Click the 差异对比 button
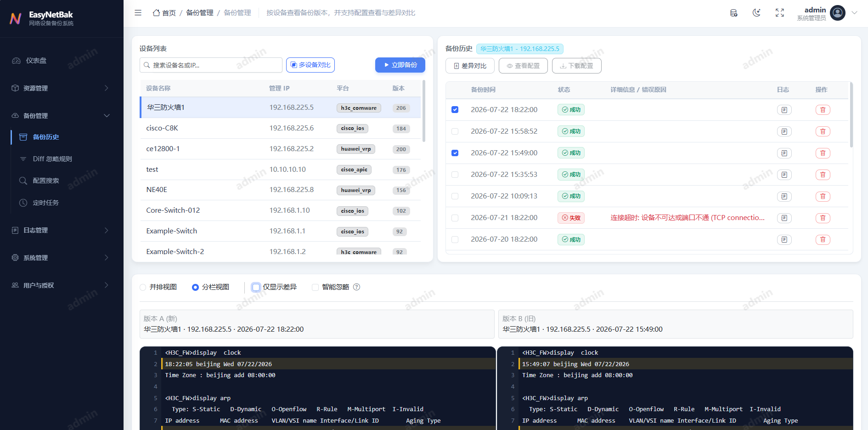The width and height of the screenshot is (868, 430). pyautogui.click(x=470, y=66)
